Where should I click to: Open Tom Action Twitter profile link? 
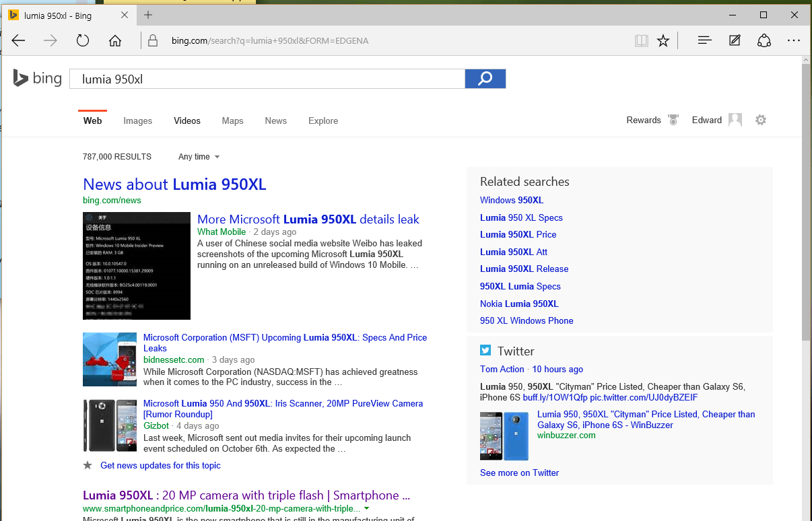(502, 369)
